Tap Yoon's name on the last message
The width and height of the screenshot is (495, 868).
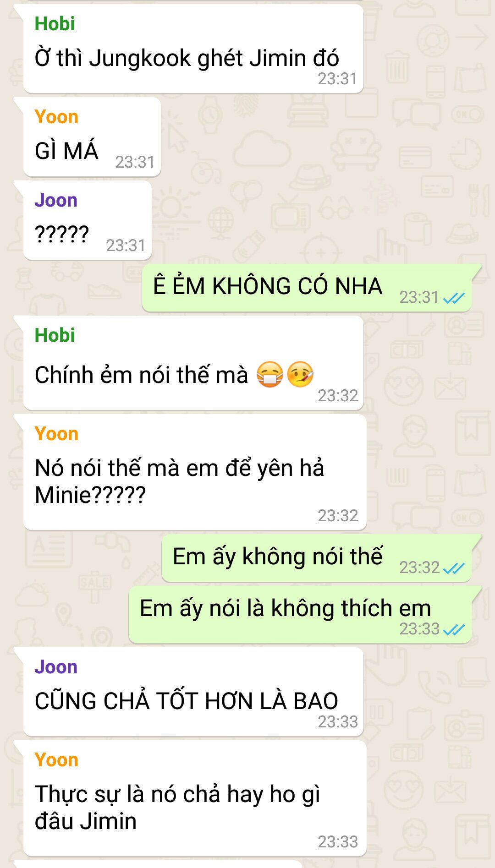(x=56, y=760)
